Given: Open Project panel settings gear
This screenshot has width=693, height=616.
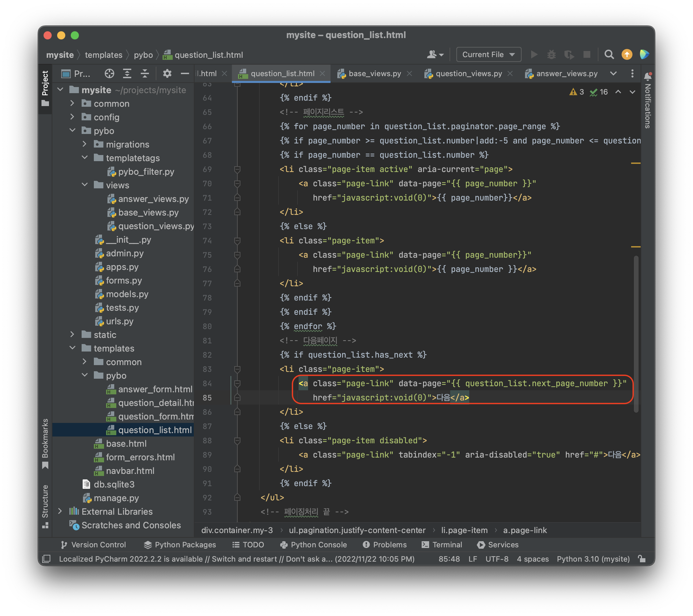Looking at the screenshot, I should [167, 73].
